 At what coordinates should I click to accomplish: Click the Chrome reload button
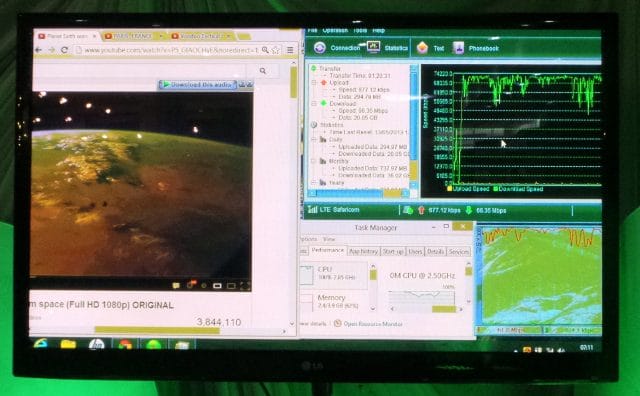(64, 50)
